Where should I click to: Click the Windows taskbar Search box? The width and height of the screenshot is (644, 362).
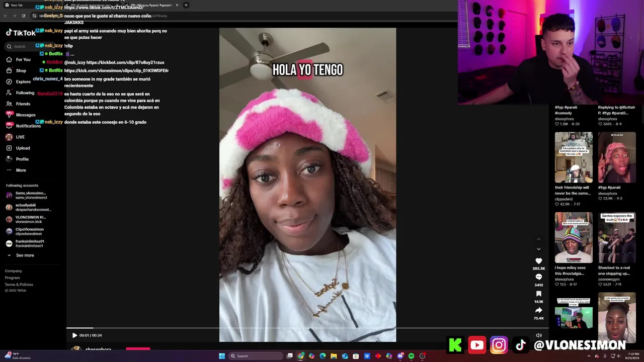[256, 356]
